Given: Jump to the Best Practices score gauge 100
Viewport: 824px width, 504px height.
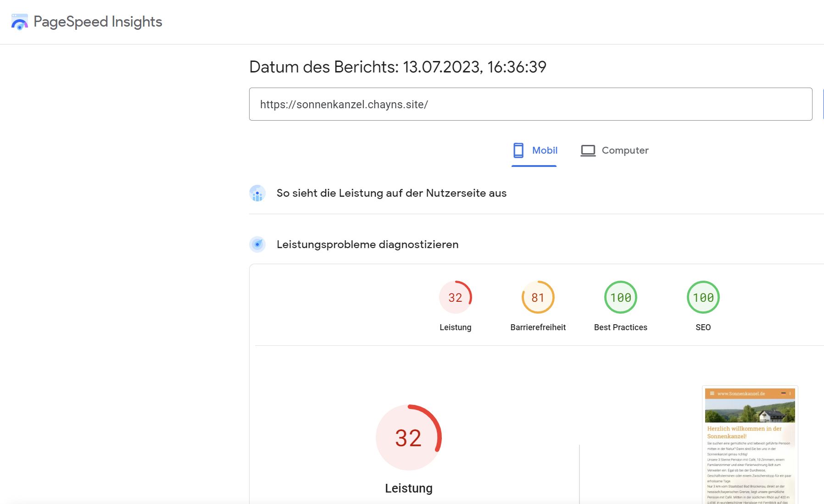Looking at the screenshot, I should point(621,297).
